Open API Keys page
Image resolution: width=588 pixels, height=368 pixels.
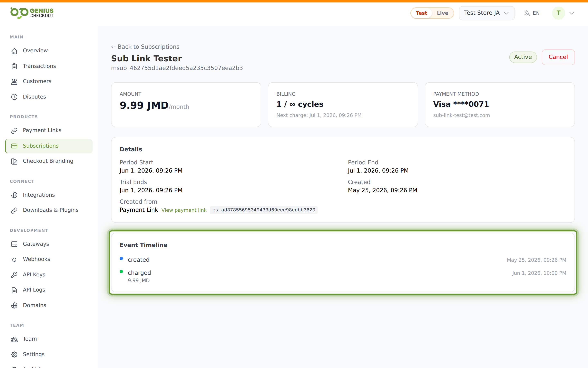pyautogui.click(x=49, y=275)
